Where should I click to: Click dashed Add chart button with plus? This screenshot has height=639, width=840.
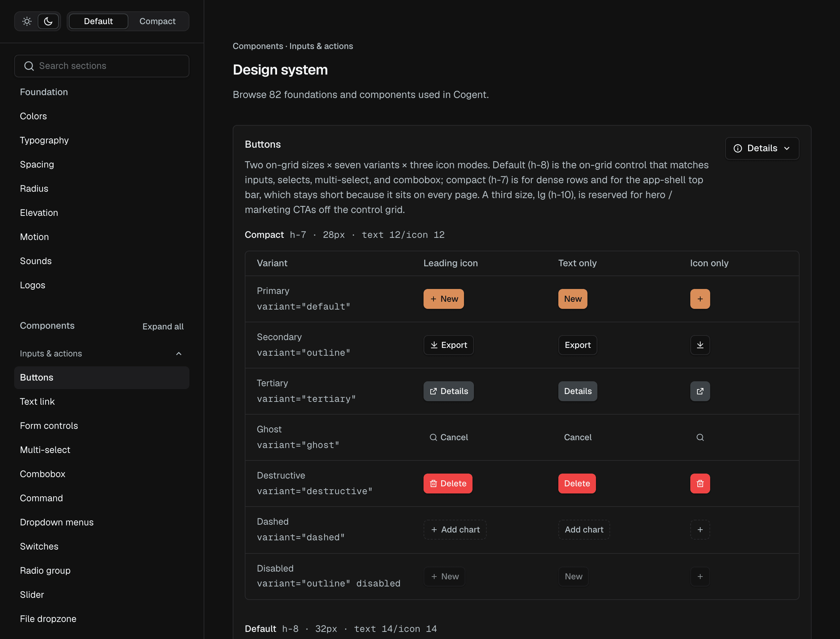click(455, 529)
